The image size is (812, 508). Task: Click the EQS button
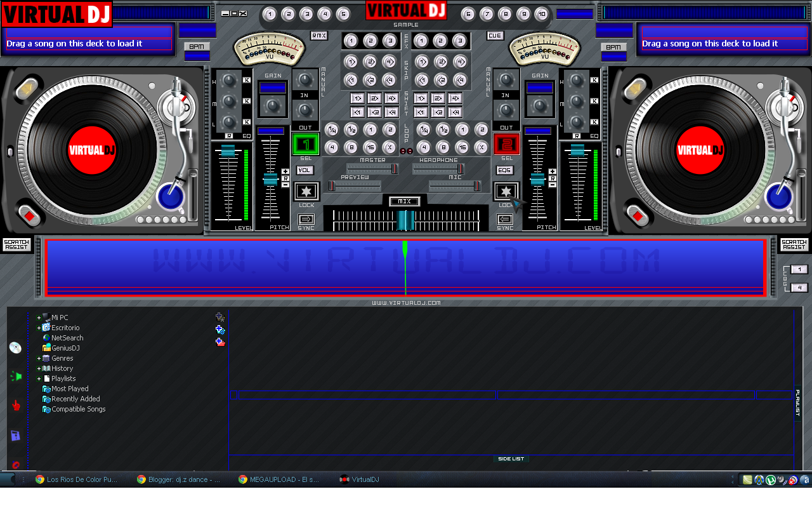coord(504,170)
